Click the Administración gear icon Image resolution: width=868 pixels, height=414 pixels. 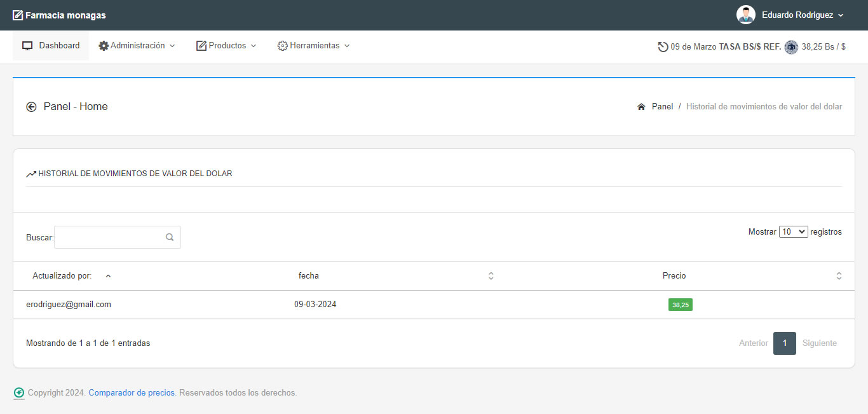click(x=104, y=46)
